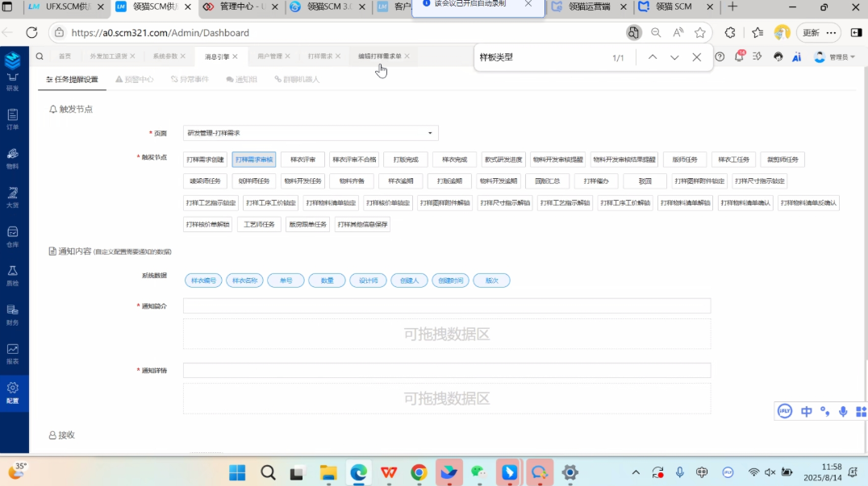The height and width of the screenshot is (486, 868).
Task: Toggle the 打版完成 trigger node
Action: pos(405,160)
